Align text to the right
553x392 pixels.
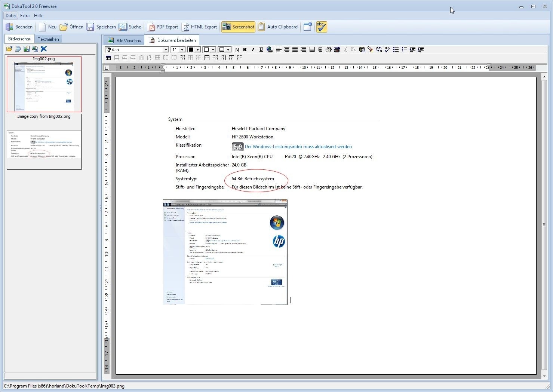pyautogui.click(x=303, y=49)
